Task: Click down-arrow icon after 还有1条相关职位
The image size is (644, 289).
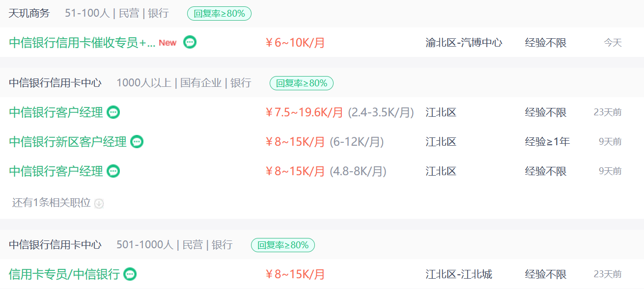Action: [99, 203]
